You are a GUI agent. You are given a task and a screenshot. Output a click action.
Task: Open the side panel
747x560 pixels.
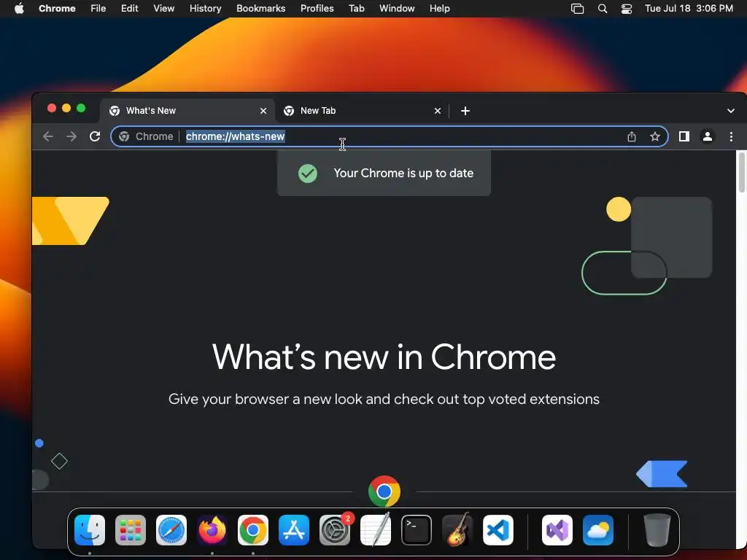684,136
